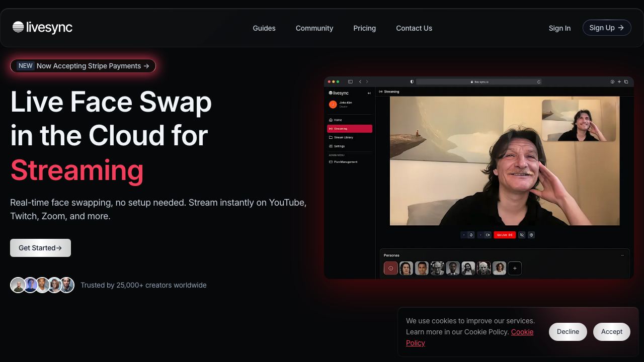The width and height of the screenshot is (644, 362).
Task: Click the "Trusted by 25,000+ creators worldwide" text
Action: [x=143, y=285]
